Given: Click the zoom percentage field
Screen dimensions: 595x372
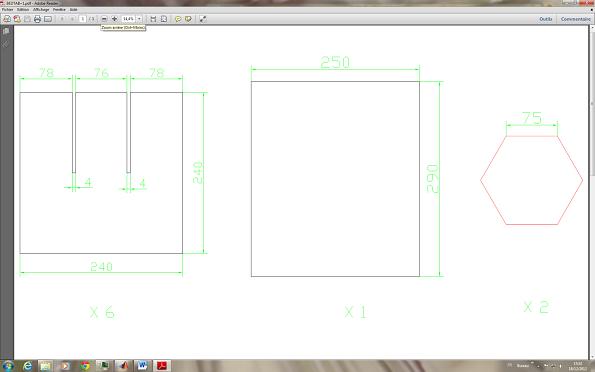Looking at the screenshot, I should (129, 19).
